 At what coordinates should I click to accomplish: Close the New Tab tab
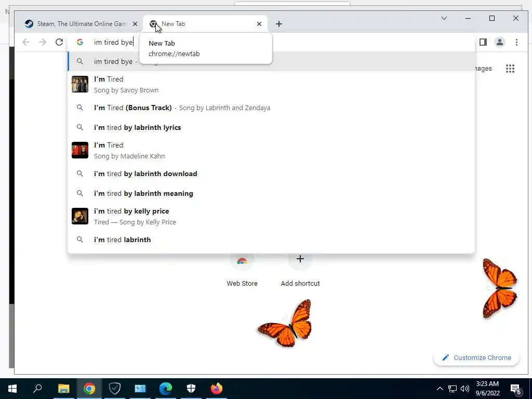259,24
